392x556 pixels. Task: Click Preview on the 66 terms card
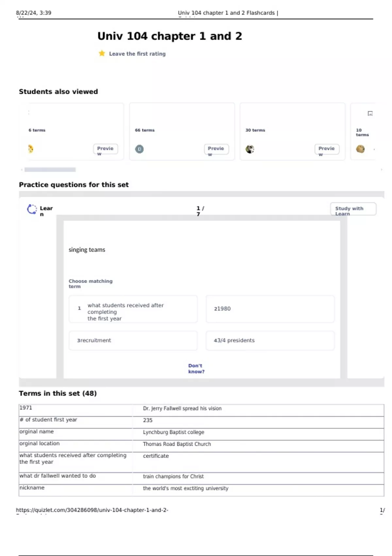(216, 149)
